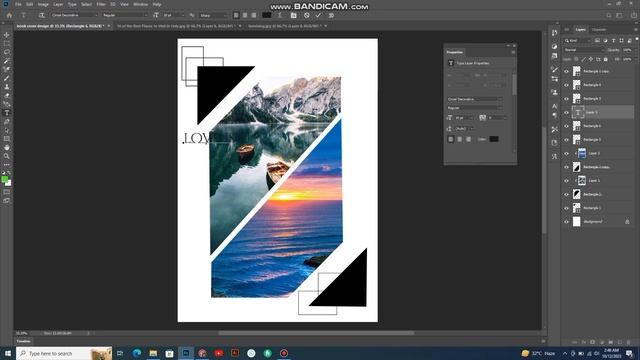Image resolution: width=640 pixels, height=360 pixels.
Task: Open the File menu
Action: coord(18,4)
